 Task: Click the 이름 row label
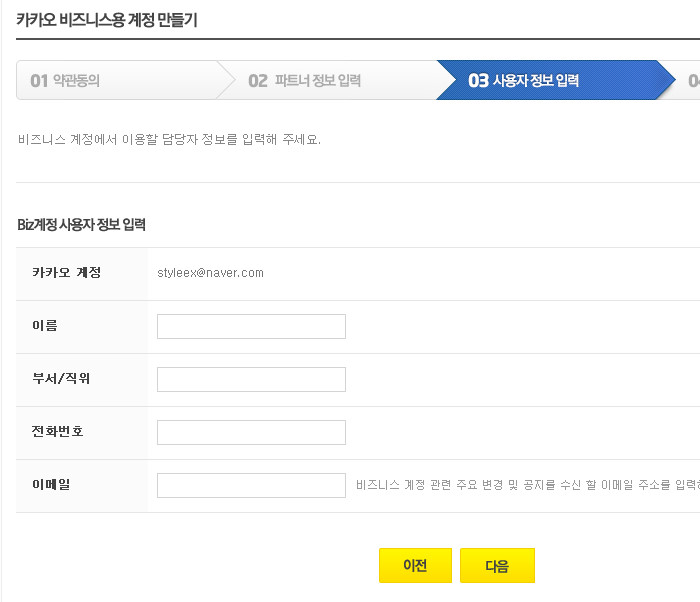[x=45, y=326]
